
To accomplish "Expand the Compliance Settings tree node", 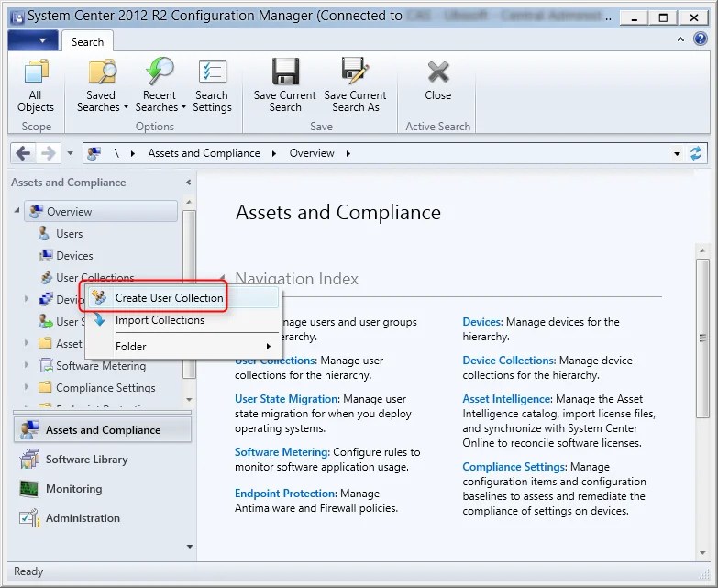I will 26,387.
